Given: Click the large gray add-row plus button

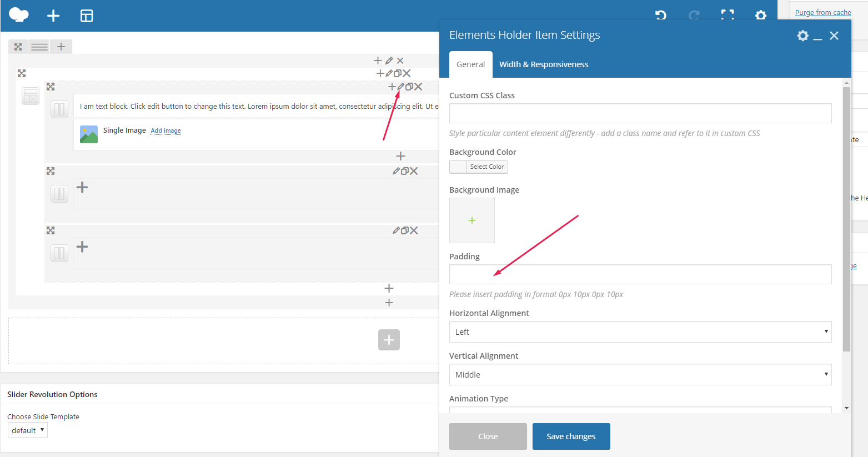Looking at the screenshot, I should click(389, 340).
